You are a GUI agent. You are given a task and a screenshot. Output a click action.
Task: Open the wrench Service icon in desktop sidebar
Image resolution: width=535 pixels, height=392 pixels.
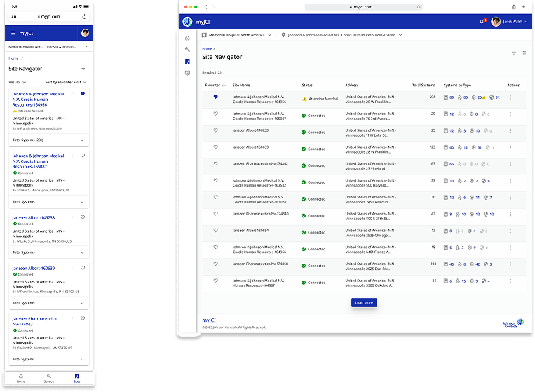(187, 49)
